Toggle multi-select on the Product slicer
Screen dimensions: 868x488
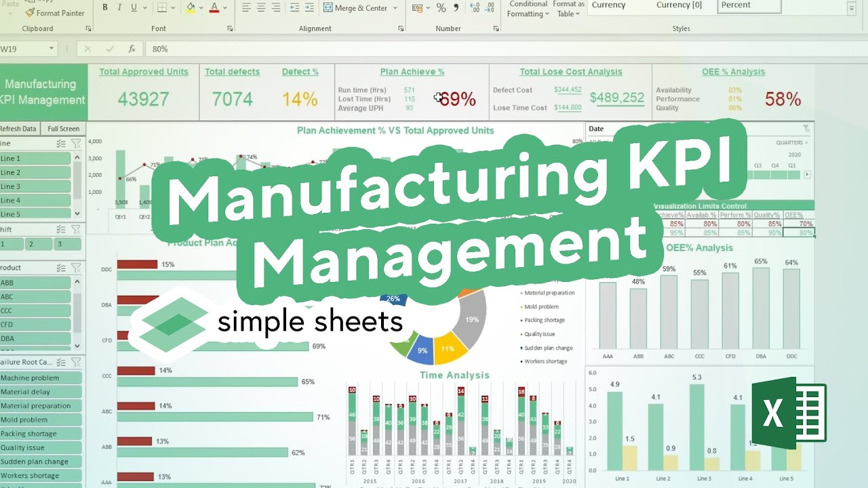[x=61, y=268]
